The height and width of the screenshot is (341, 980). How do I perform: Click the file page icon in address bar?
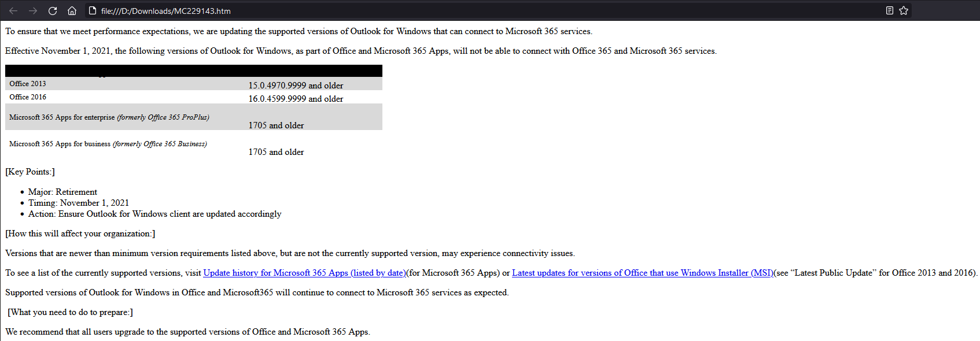click(92, 11)
